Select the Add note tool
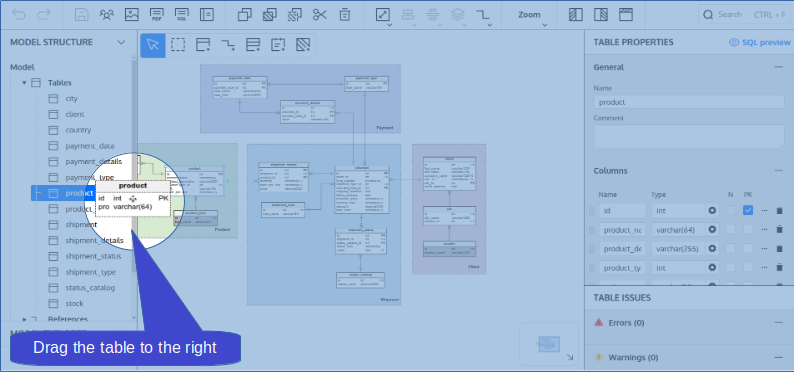This screenshot has width=794, height=372. [x=277, y=45]
